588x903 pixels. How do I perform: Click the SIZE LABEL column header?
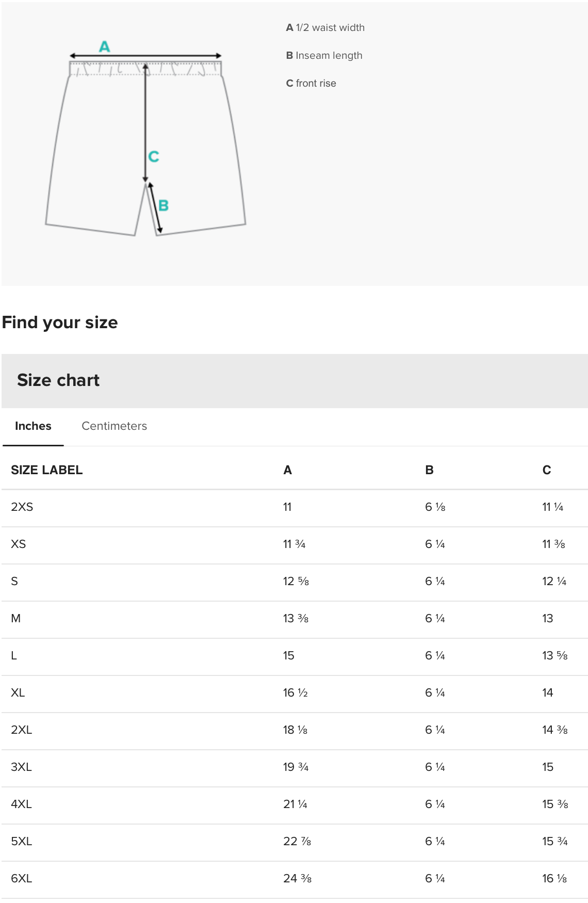coord(47,470)
